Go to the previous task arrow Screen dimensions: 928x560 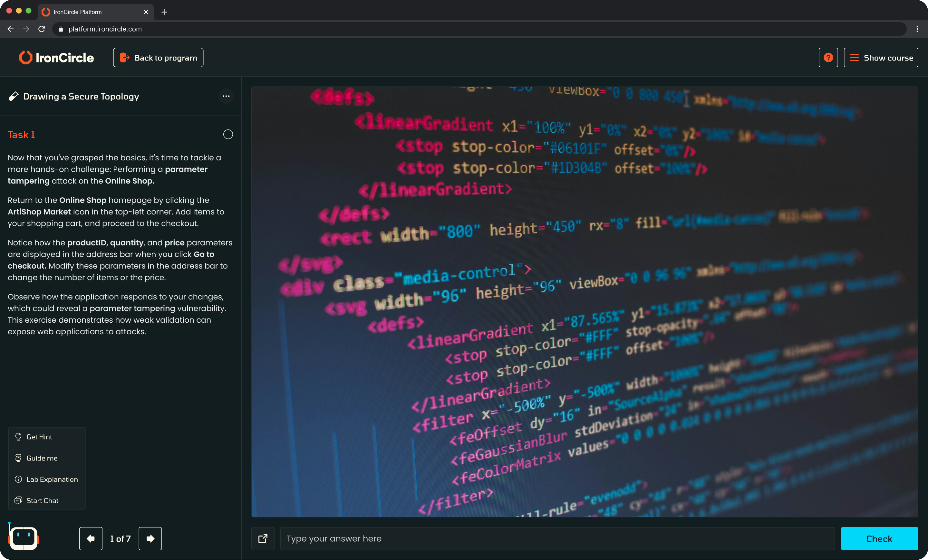(91, 538)
